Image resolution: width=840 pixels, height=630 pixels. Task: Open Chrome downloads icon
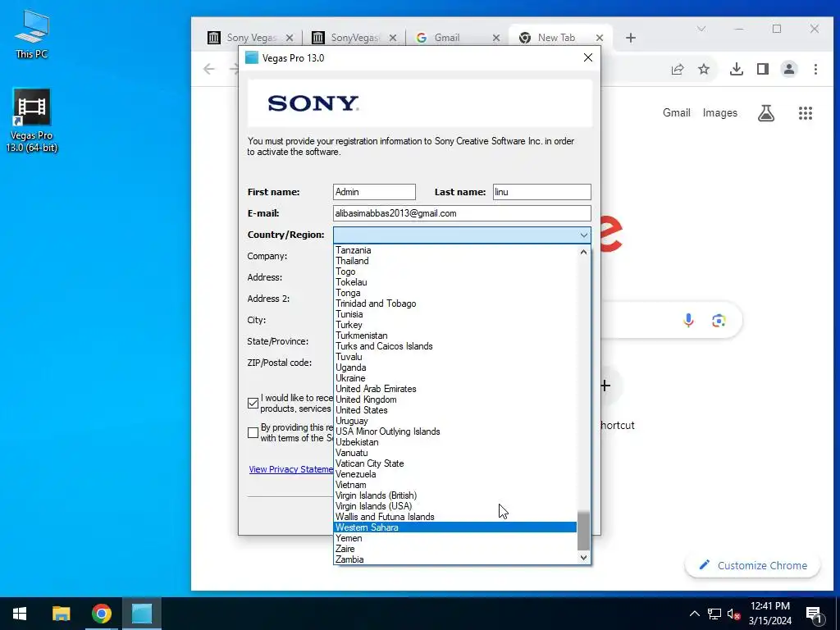coord(737,69)
